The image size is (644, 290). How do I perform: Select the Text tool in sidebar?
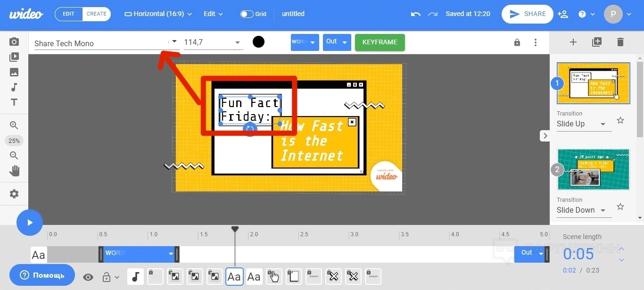point(14,102)
